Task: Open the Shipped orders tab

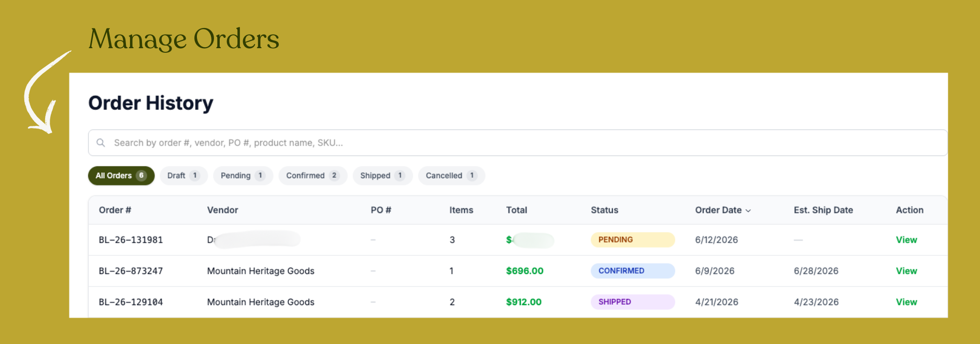Action: (382, 176)
